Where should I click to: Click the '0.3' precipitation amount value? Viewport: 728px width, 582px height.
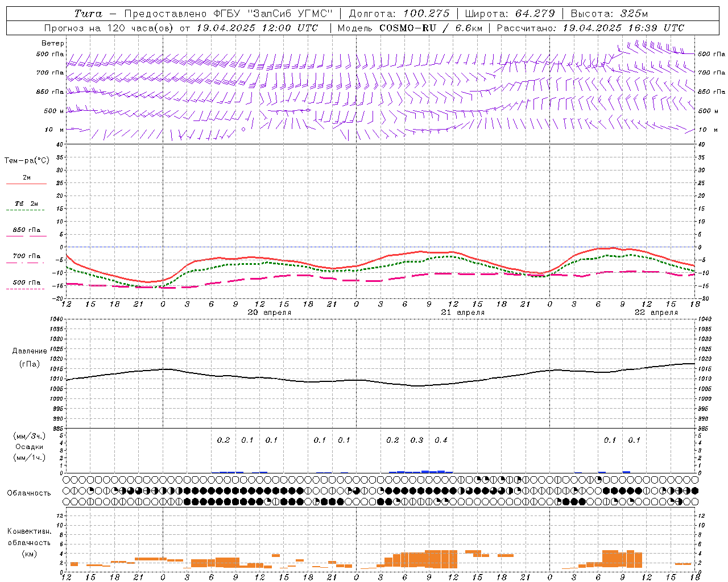417,440
